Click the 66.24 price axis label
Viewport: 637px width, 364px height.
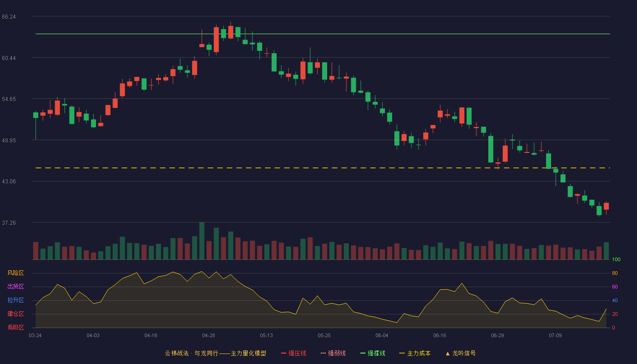(x=9, y=17)
